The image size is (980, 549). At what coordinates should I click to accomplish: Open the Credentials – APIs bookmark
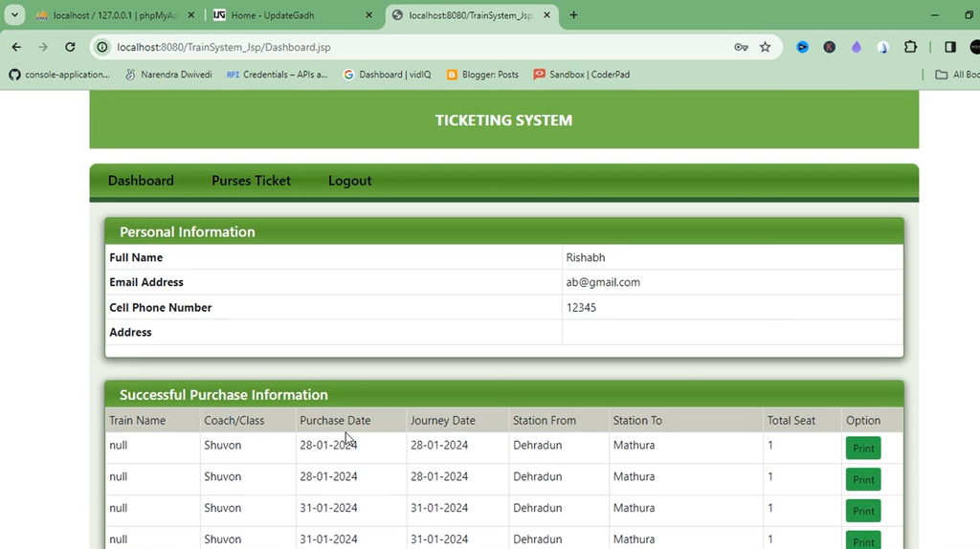pos(278,75)
